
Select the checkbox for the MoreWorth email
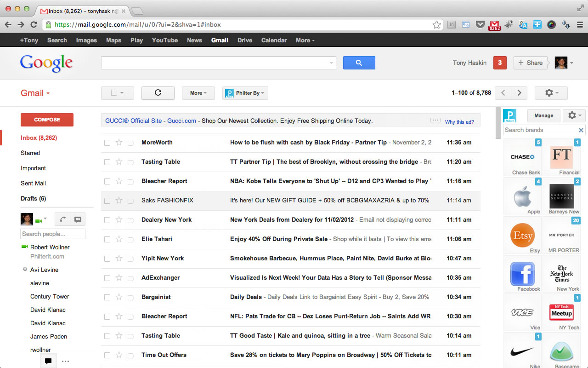[x=107, y=143]
